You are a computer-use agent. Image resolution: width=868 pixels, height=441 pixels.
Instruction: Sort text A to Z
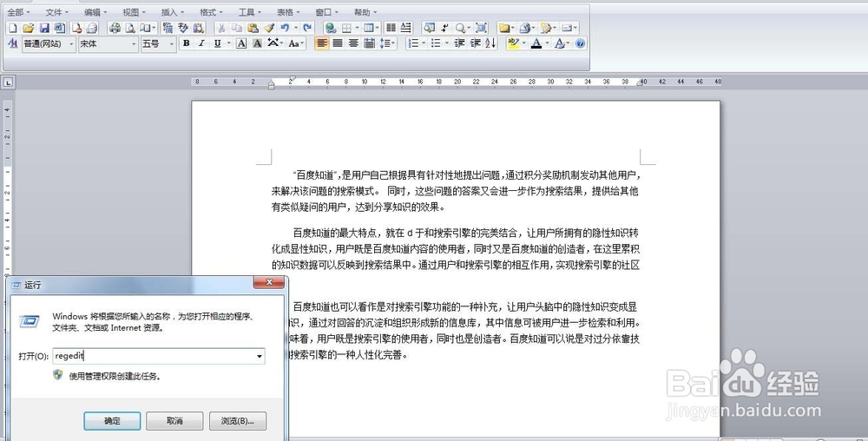(490, 43)
